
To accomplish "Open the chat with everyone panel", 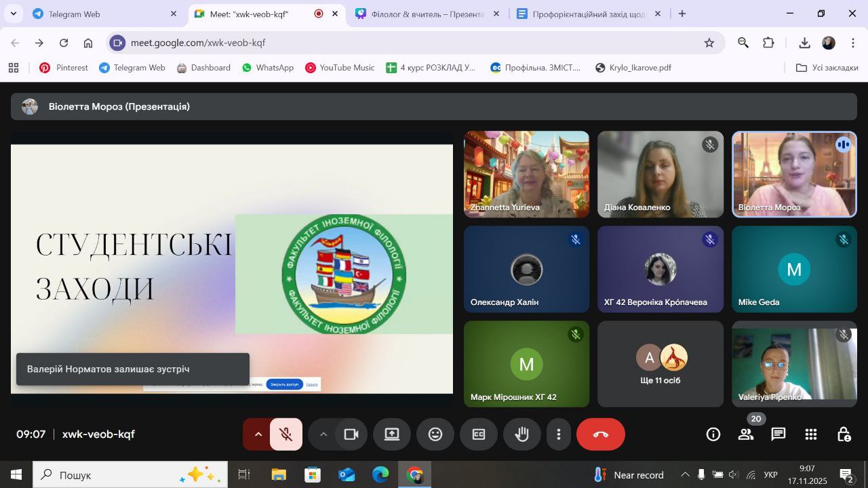I will point(778,434).
